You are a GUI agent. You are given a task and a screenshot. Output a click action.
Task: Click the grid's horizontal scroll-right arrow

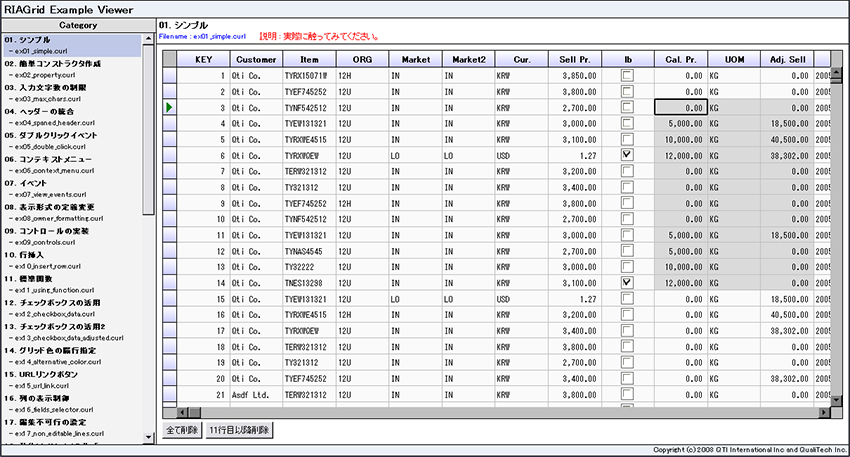pos(823,411)
